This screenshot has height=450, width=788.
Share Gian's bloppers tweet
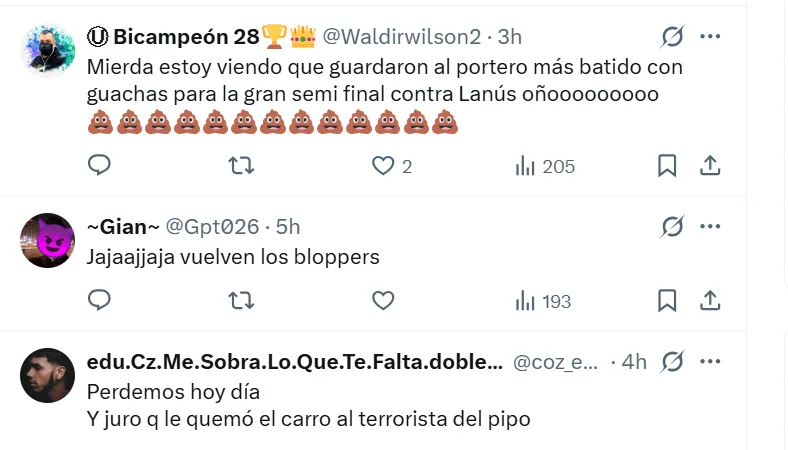(710, 301)
